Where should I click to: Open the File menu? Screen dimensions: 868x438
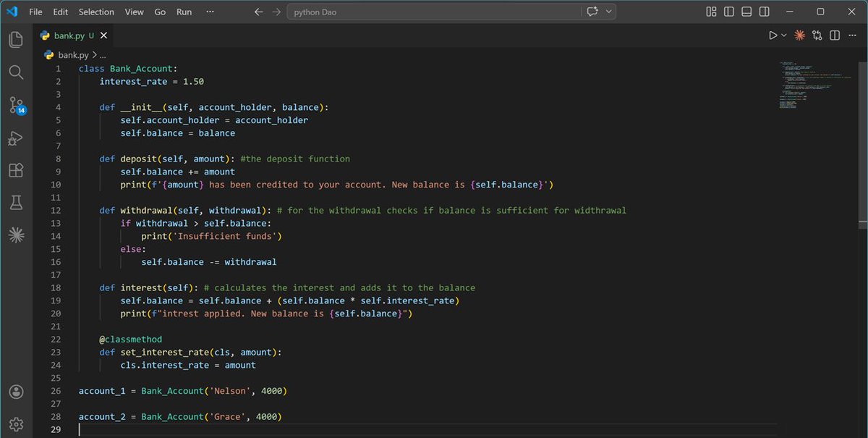[x=35, y=12]
